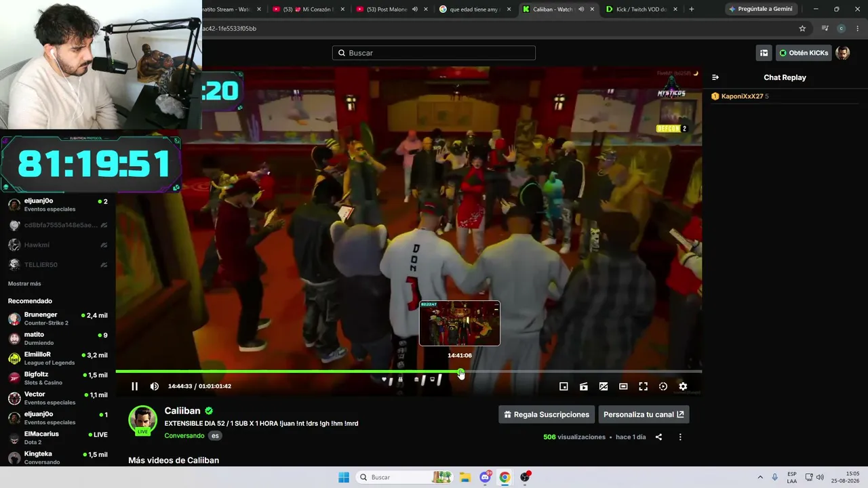Open offline channel TELLIER50 in sidebar
This screenshot has height=488, width=868.
pyautogui.click(x=58, y=264)
